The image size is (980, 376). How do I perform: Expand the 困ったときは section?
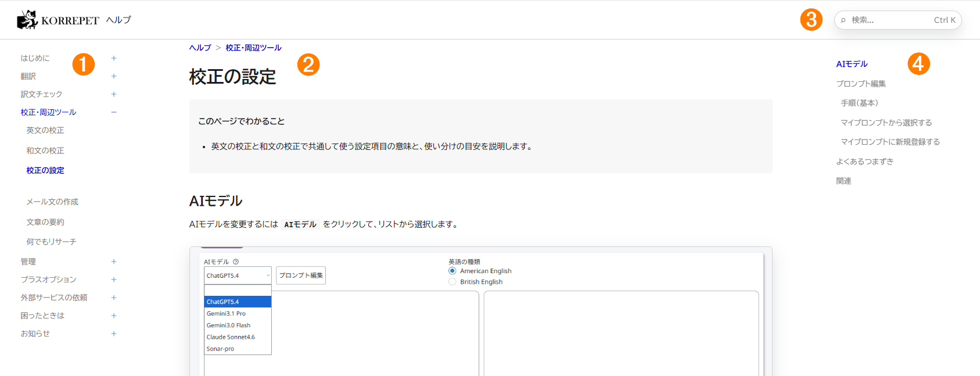tap(114, 316)
